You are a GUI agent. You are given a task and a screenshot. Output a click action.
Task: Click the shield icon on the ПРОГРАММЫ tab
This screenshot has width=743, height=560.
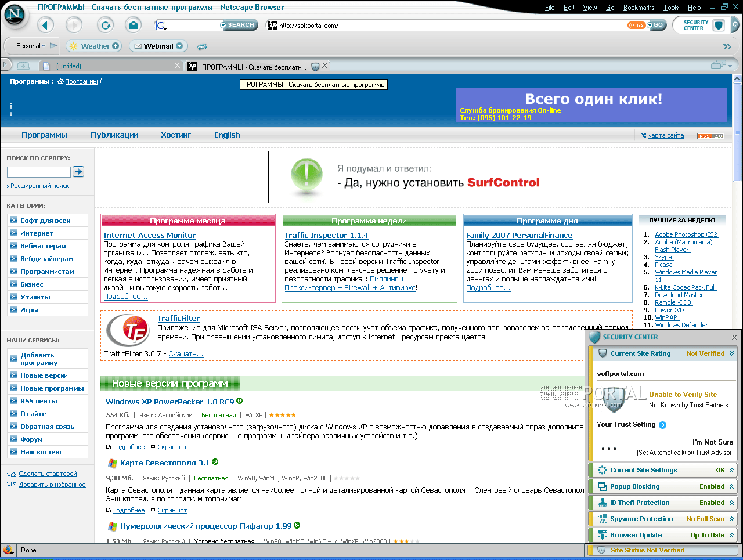[x=315, y=67]
